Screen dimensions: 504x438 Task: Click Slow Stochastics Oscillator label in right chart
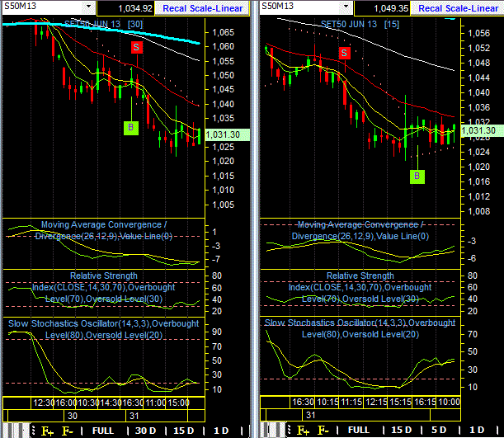[x=360, y=328]
